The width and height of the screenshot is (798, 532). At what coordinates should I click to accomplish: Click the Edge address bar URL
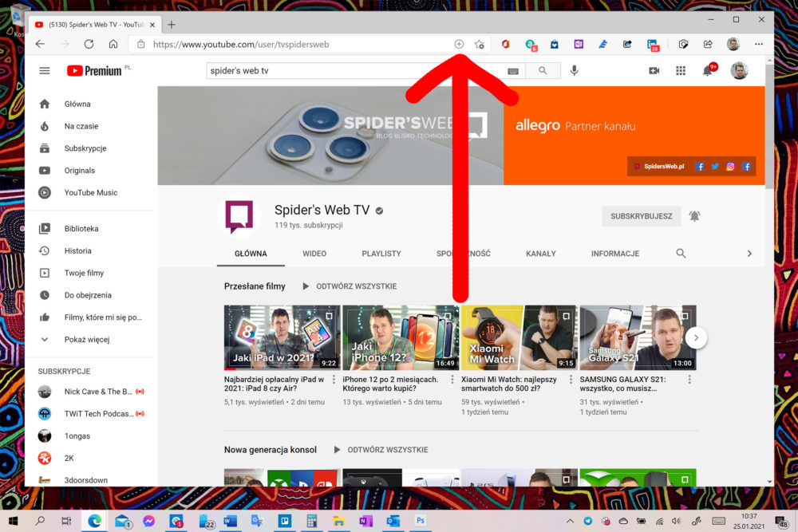pos(241,44)
